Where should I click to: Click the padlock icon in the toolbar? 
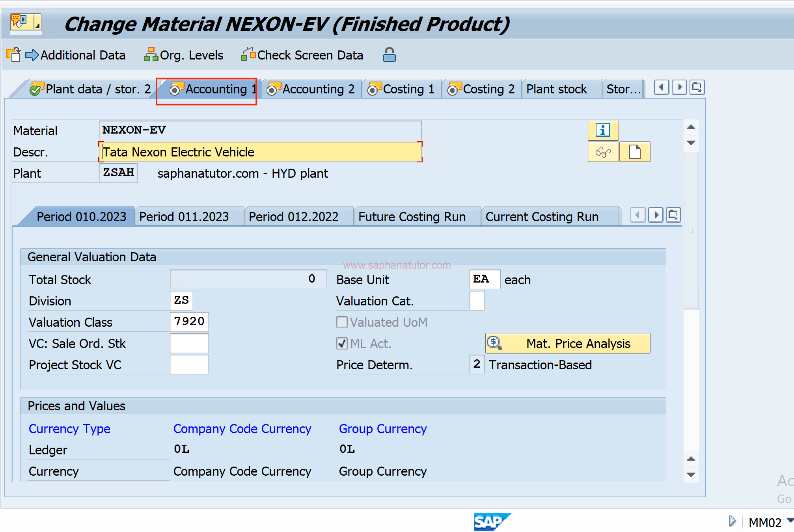[x=389, y=55]
